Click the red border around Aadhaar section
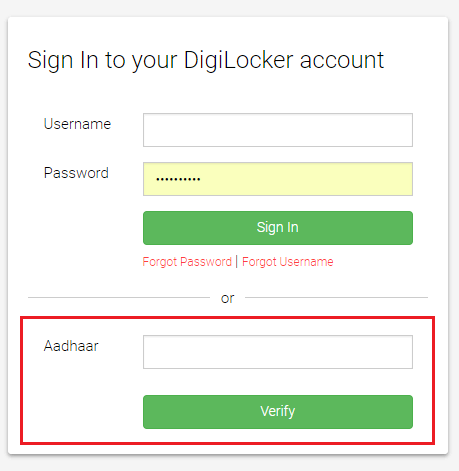This screenshot has height=471, width=459. tap(227, 317)
